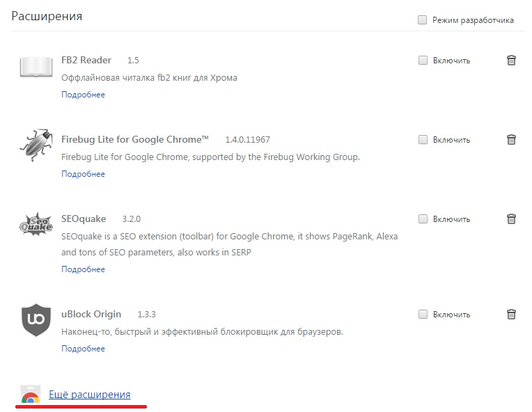Click the FB2 Reader book icon

36,68
